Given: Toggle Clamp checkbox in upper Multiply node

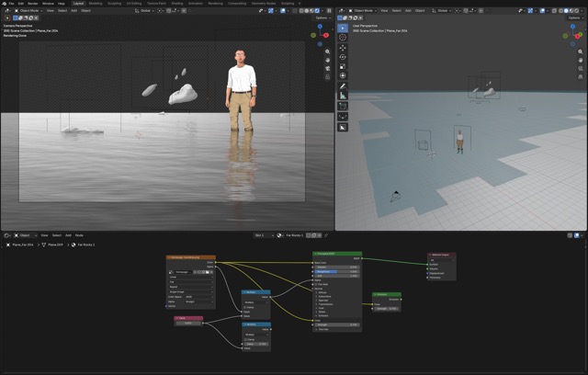Looking at the screenshot, I should point(245,307).
